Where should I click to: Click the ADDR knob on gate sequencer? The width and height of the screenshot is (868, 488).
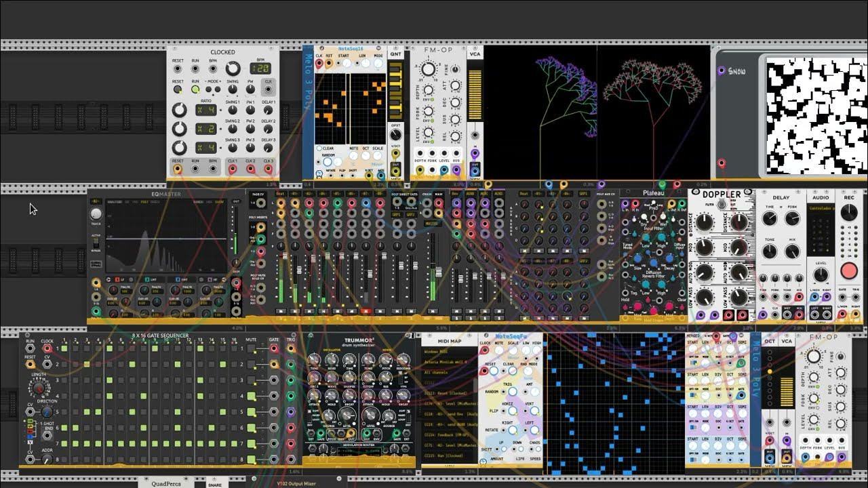pos(47,460)
